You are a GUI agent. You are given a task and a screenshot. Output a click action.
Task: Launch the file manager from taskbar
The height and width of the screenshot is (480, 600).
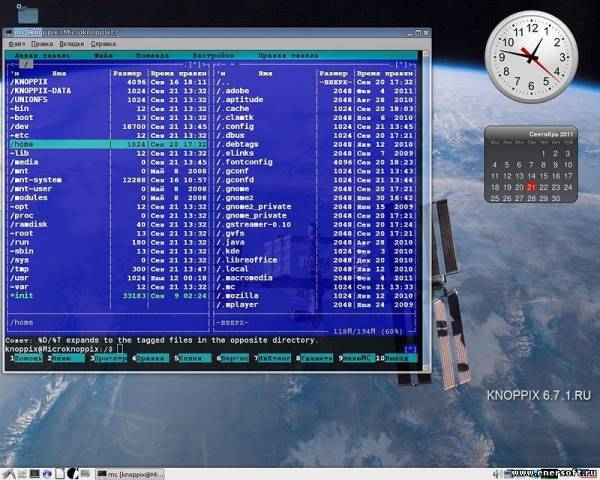pyautogui.click(x=22, y=474)
